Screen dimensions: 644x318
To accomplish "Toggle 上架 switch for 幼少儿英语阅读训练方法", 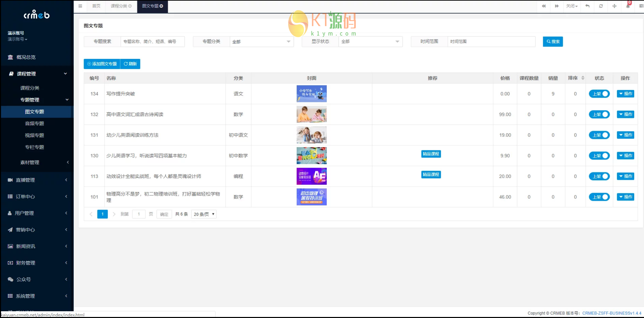I will 599,135.
